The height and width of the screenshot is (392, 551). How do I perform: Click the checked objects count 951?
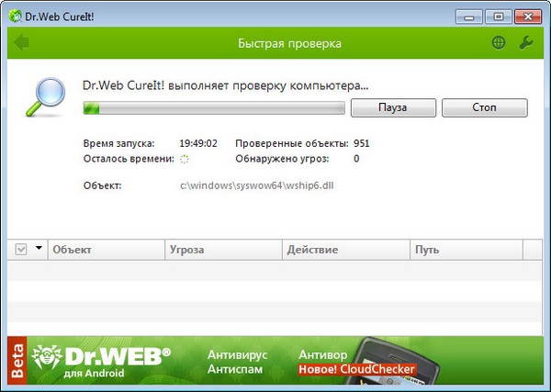[362, 143]
